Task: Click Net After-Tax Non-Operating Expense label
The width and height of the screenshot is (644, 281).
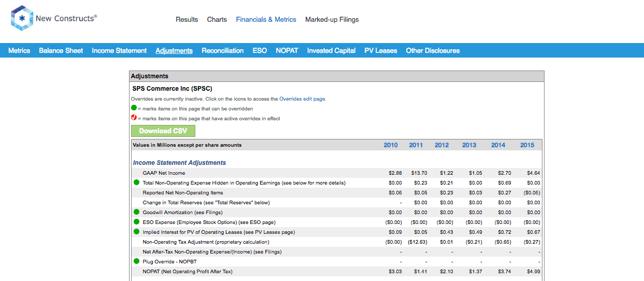Action: point(212,252)
